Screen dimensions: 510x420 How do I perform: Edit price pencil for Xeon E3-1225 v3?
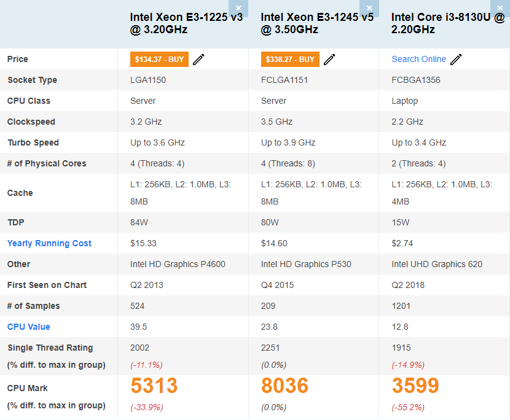coord(198,60)
